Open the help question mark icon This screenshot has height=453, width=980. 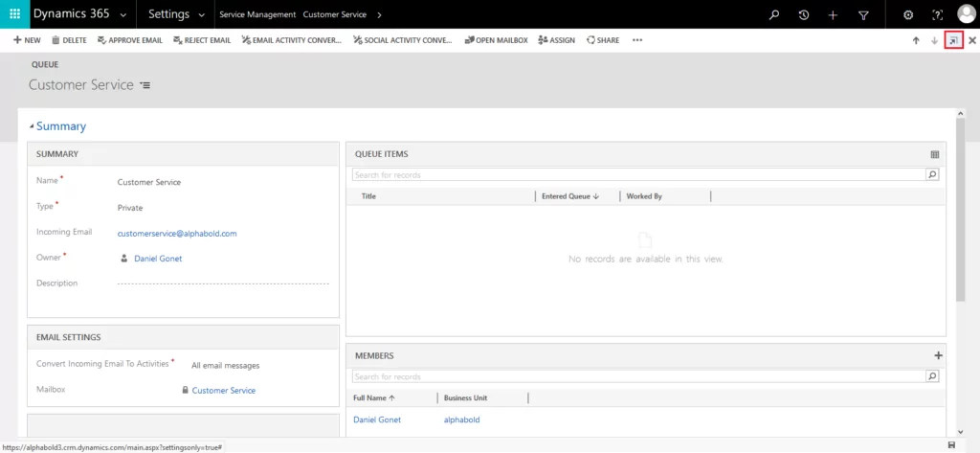point(937,15)
